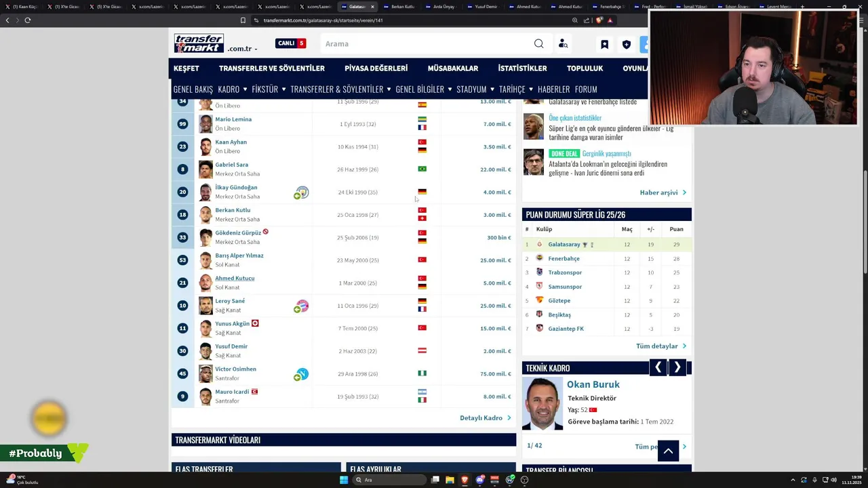
Task: Open Trabzonspor in the league table
Action: coord(565,272)
